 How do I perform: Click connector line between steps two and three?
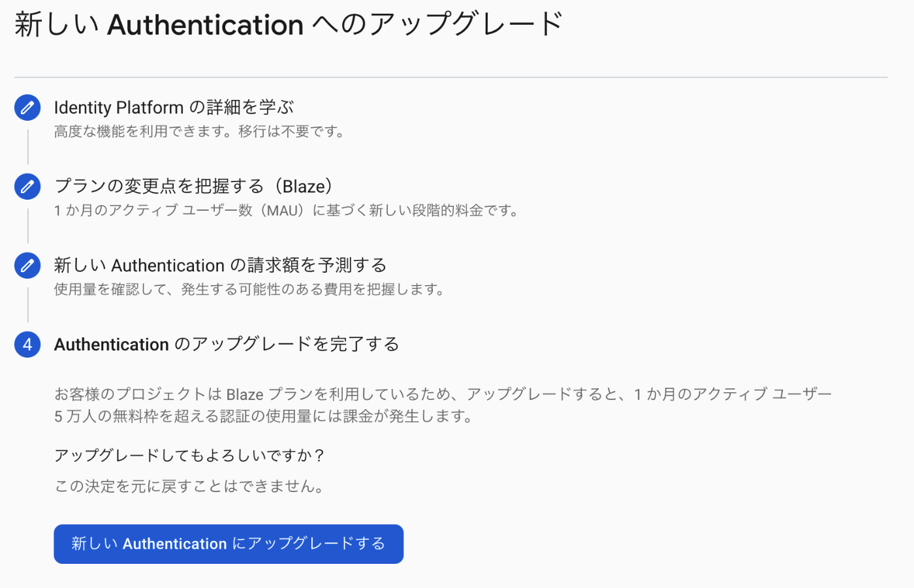click(x=27, y=226)
